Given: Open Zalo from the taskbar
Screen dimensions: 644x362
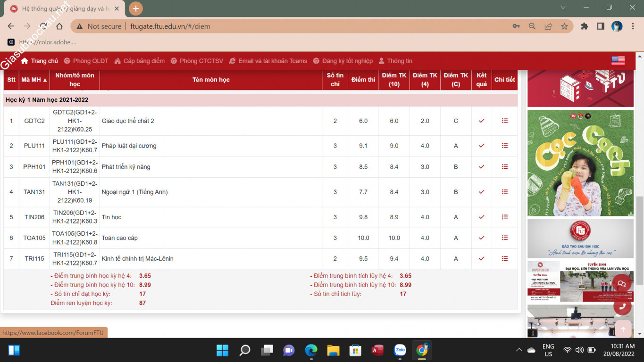Looking at the screenshot, I should point(400,350).
